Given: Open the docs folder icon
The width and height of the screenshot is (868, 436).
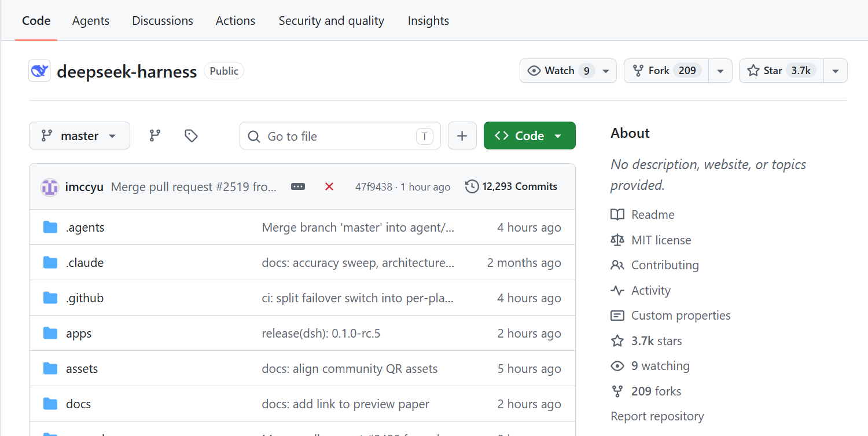Looking at the screenshot, I should tap(50, 404).
